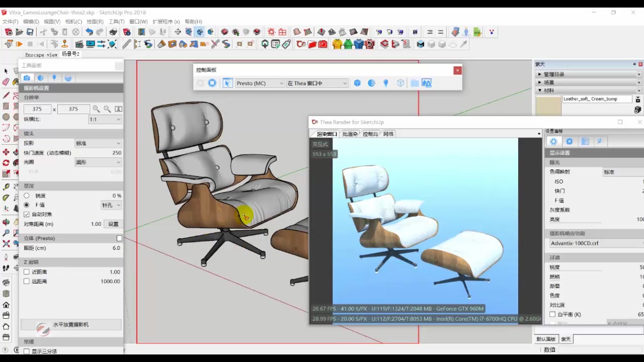Click the blue cube icon in control panel
The height and width of the screenshot is (362, 644).
[x=357, y=83]
